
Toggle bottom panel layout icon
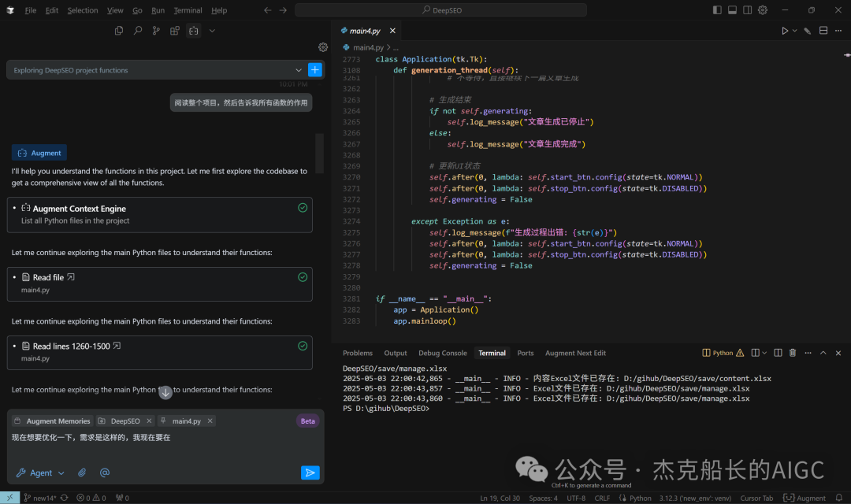[732, 9]
